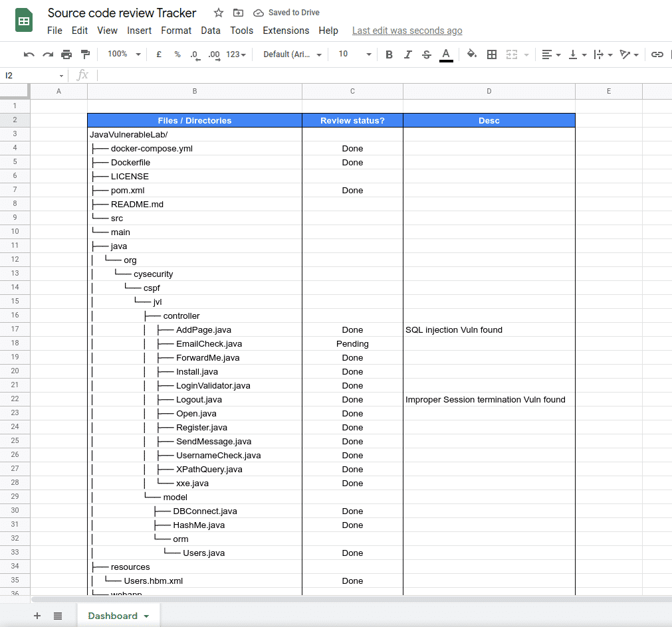The width and height of the screenshot is (672, 627).
Task: Toggle strikethrough formatting with the S icon
Action: click(427, 54)
